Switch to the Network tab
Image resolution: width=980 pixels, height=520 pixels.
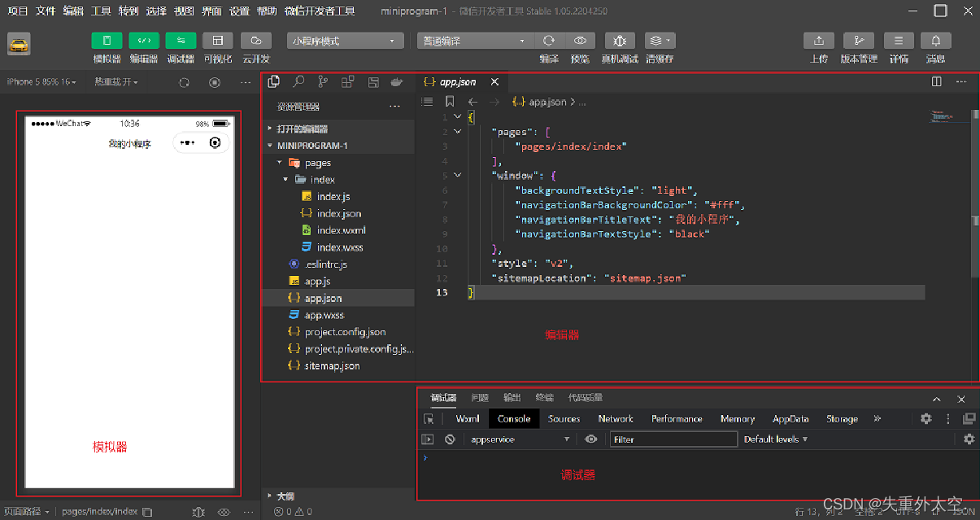tap(615, 418)
